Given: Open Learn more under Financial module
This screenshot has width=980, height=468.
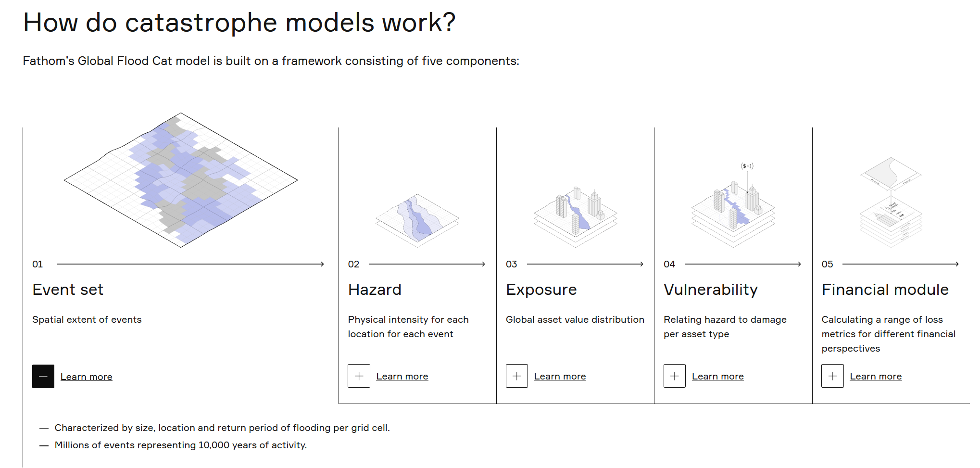Looking at the screenshot, I should [876, 376].
